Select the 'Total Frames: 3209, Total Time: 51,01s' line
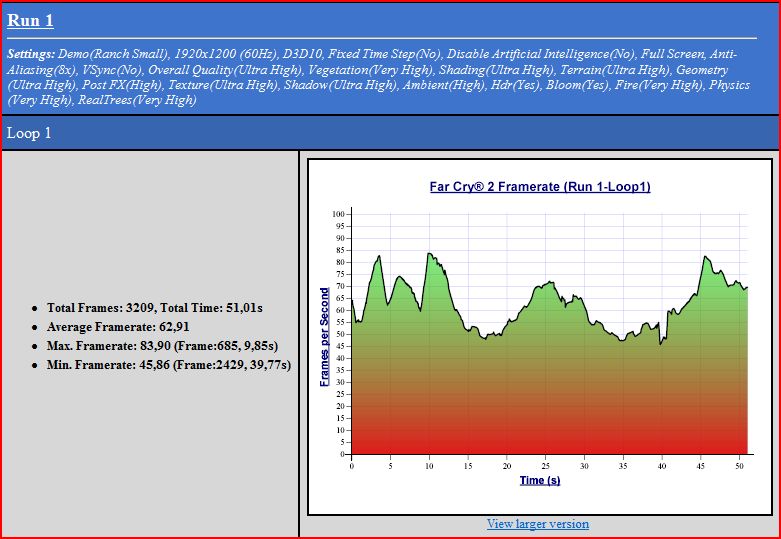 coord(155,308)
